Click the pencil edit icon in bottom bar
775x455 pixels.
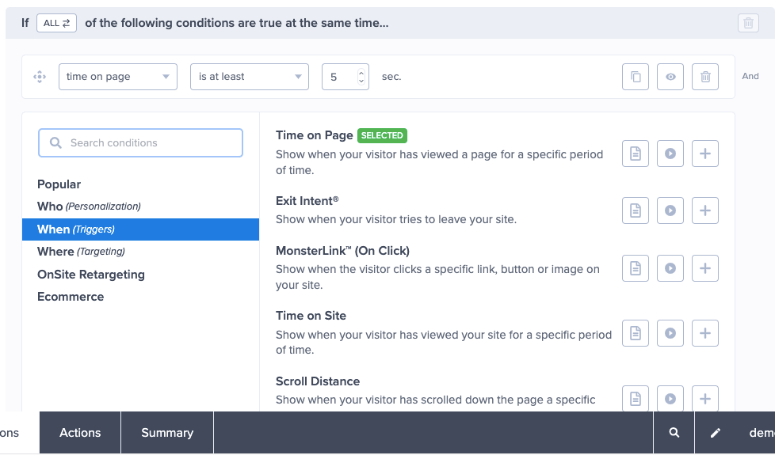click(x=715, y=433)
